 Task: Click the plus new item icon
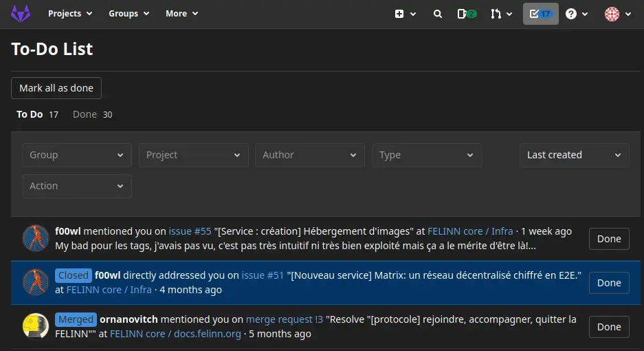pyautogui.click(x=399, y=14)
